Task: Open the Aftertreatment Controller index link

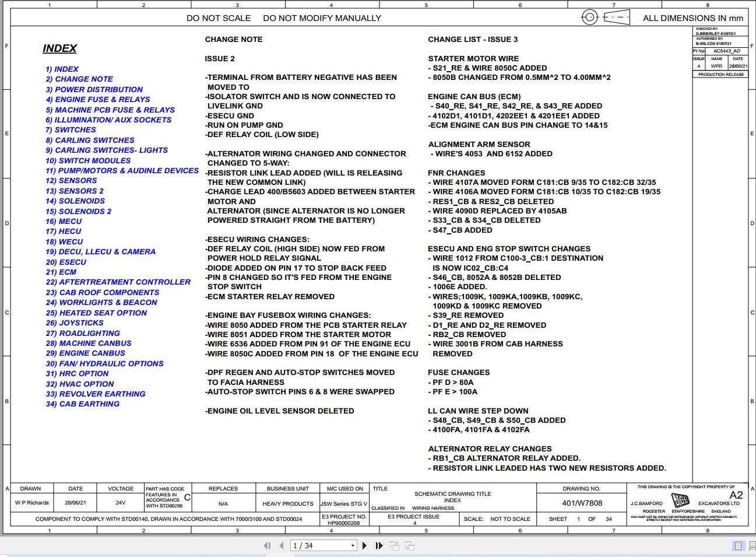Action: click(x=118, y=282)
